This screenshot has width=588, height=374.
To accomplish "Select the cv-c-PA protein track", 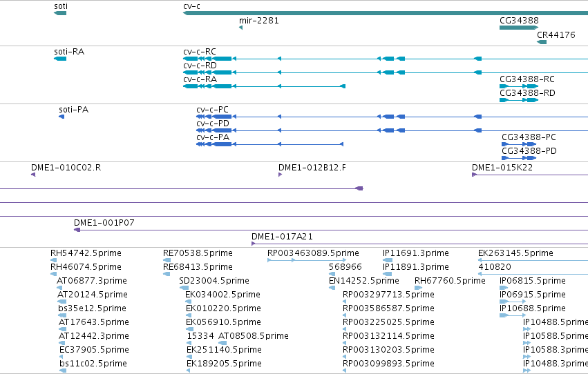I will point(269,144).
